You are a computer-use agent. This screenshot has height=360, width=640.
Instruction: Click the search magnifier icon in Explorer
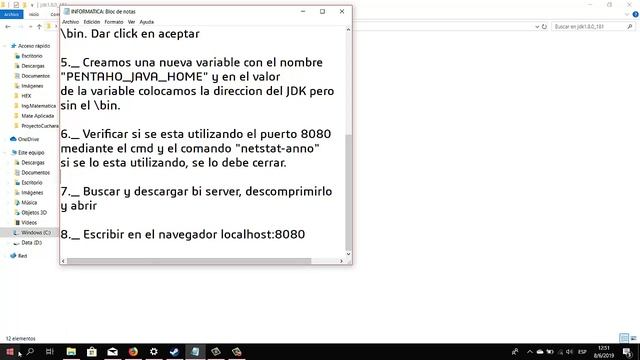pyautogui.click(x=630, y=27)
